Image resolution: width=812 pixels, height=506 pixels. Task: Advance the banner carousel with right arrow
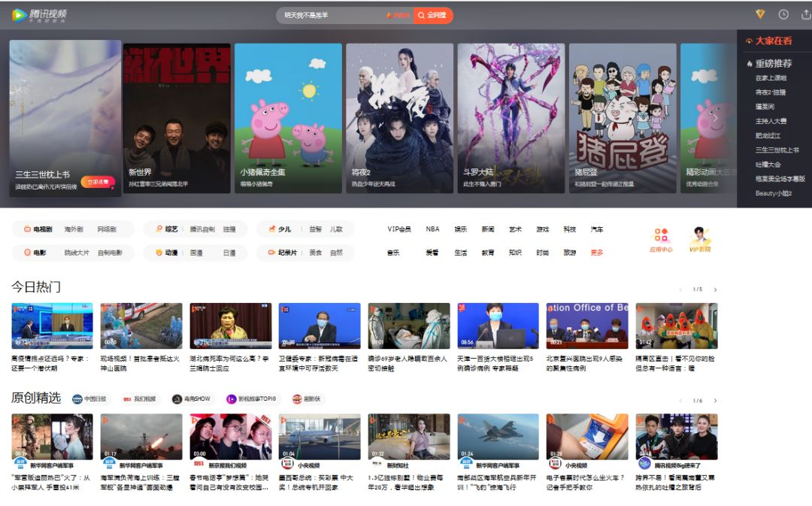click(x=715, y=119)
